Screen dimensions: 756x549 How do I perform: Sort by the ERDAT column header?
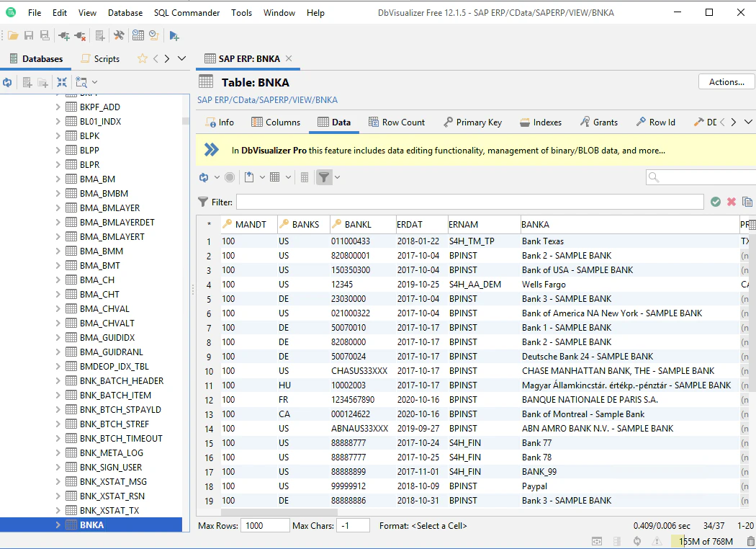(x=422, y=224)
